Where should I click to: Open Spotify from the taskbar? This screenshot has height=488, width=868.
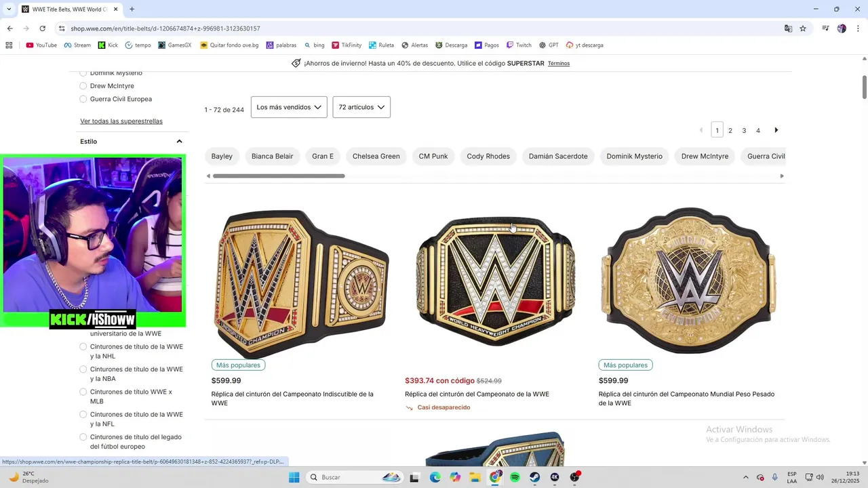(515, 477)
